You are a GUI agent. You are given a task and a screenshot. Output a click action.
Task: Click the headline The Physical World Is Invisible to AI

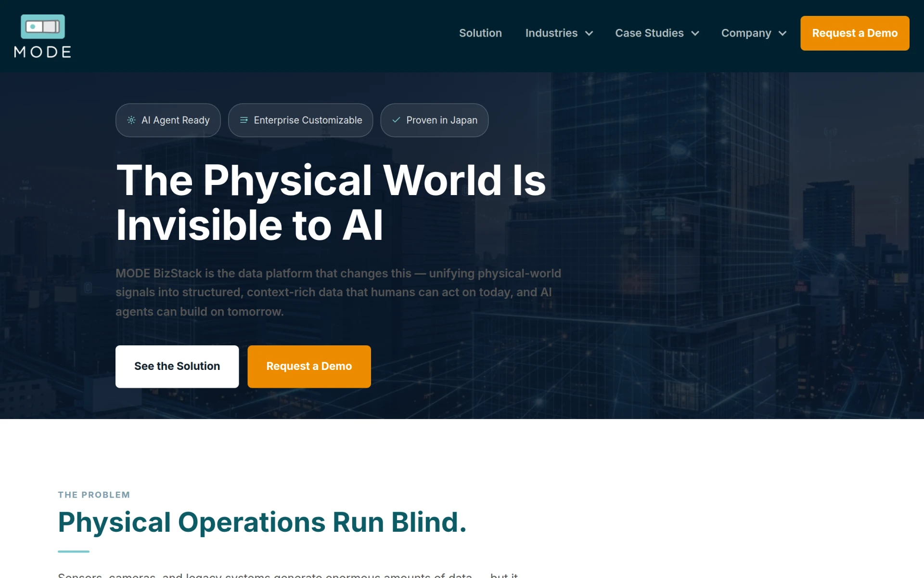(x=331, y=202)
